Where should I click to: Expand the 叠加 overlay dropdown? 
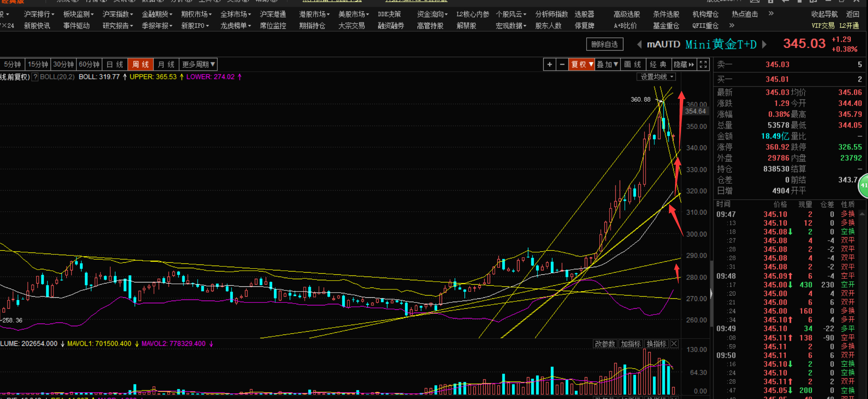607,64
